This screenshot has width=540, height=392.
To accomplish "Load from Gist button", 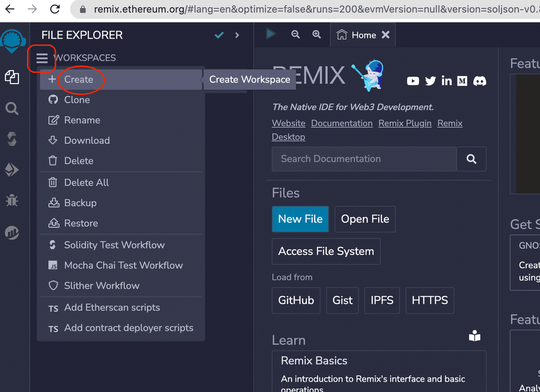I will (342, 300).
